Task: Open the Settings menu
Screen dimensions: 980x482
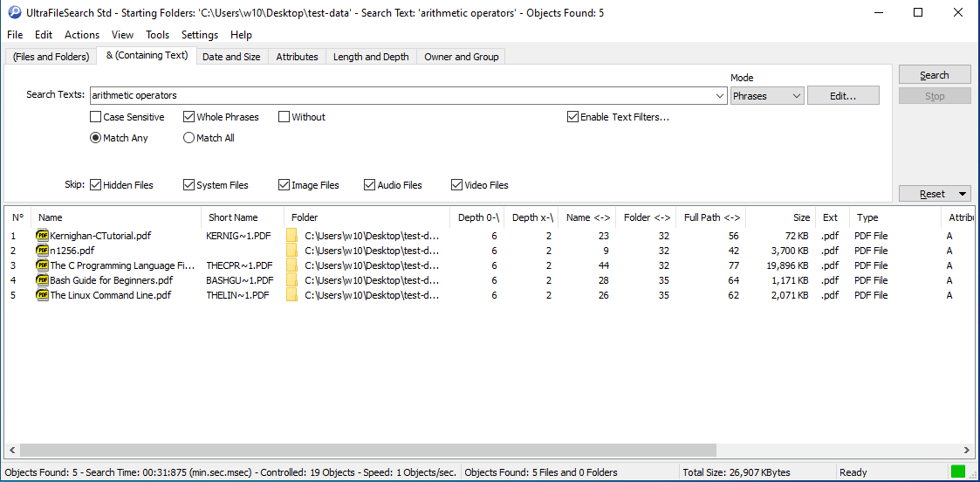Action: (x=200, y=35)
